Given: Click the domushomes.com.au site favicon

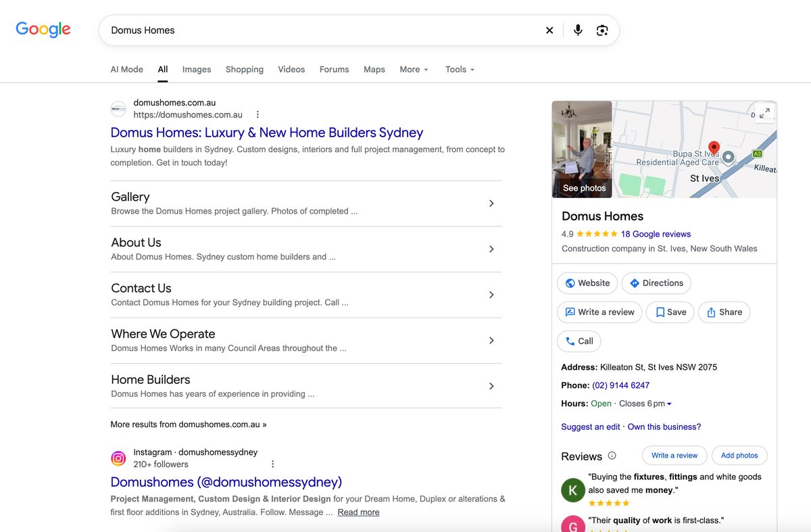Looking at the screenshot, I should [118, 109].
